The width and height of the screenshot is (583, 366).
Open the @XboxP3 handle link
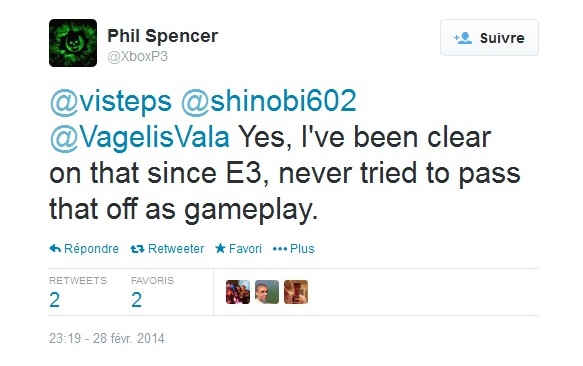coord(138,57)
